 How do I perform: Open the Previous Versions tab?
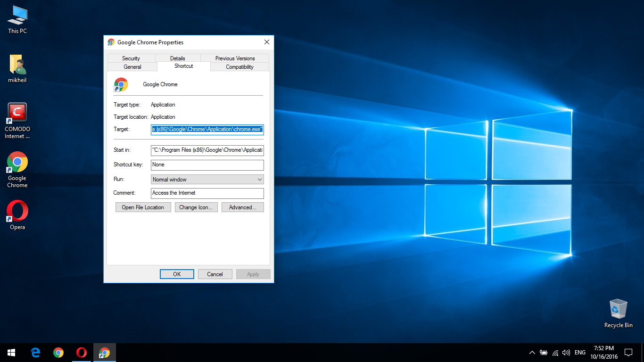pos(235,58)
